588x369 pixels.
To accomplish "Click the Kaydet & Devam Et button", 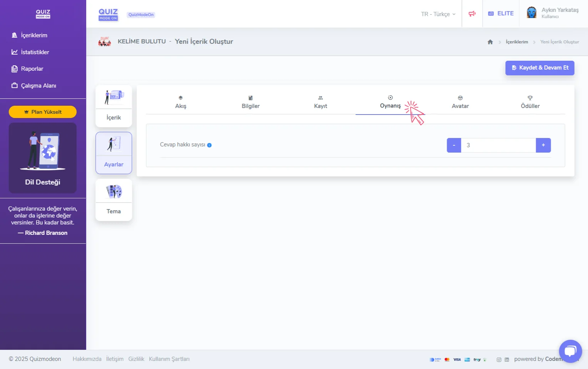I will 540,68.
